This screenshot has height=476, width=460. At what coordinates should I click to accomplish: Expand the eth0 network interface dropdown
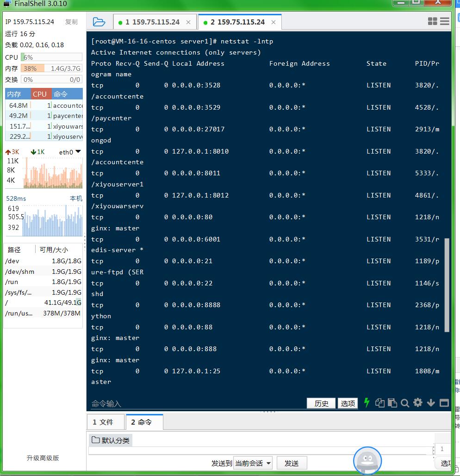click(78, 152)
